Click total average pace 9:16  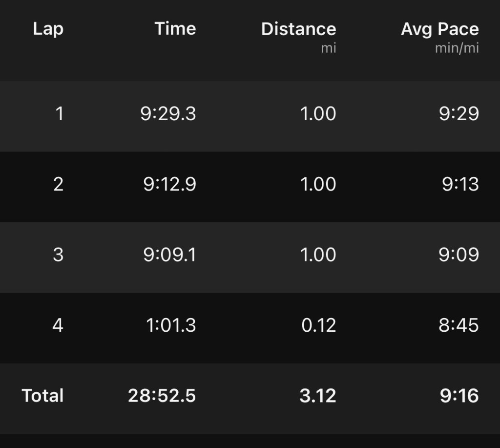click(x=459, y=395)
